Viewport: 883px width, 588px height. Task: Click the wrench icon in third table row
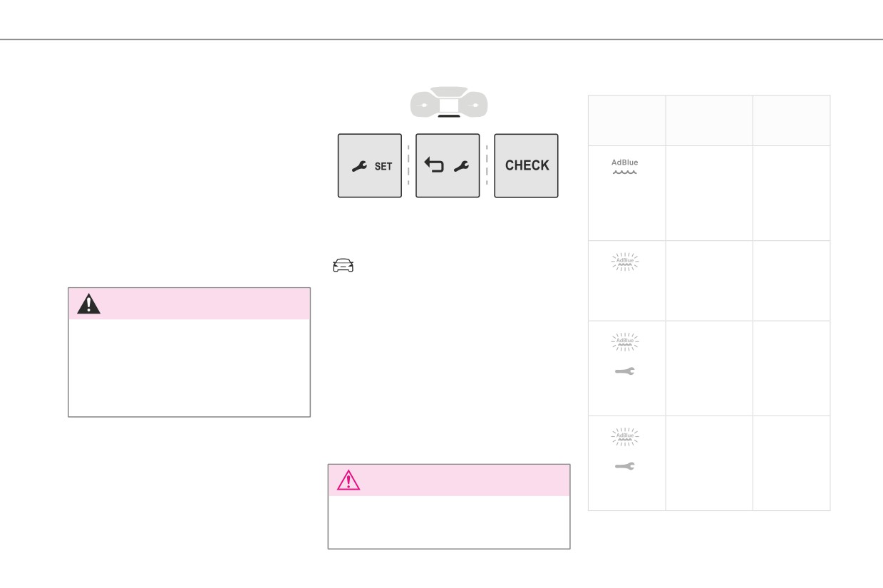pos(626,371)
